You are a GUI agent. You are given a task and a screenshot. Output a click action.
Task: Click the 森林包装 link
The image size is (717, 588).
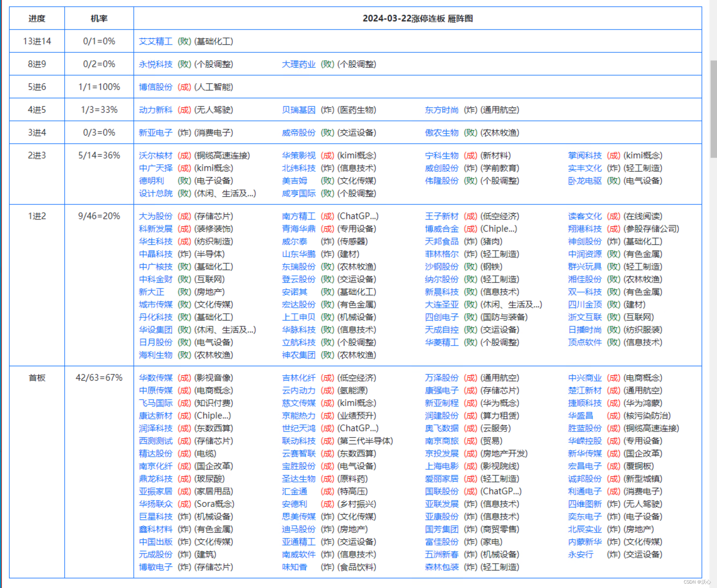coord(442,567)
